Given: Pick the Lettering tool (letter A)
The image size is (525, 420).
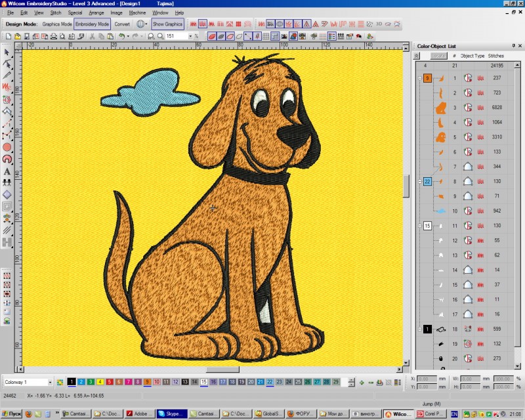Looking at the screenshot, I should 7,171.
